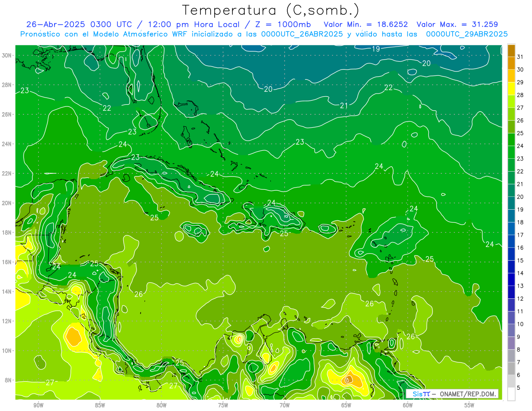Click the purple swatch between 9 and 10
Screen dimensions: 532x411
pyautogui.click(x=511, y=330)
